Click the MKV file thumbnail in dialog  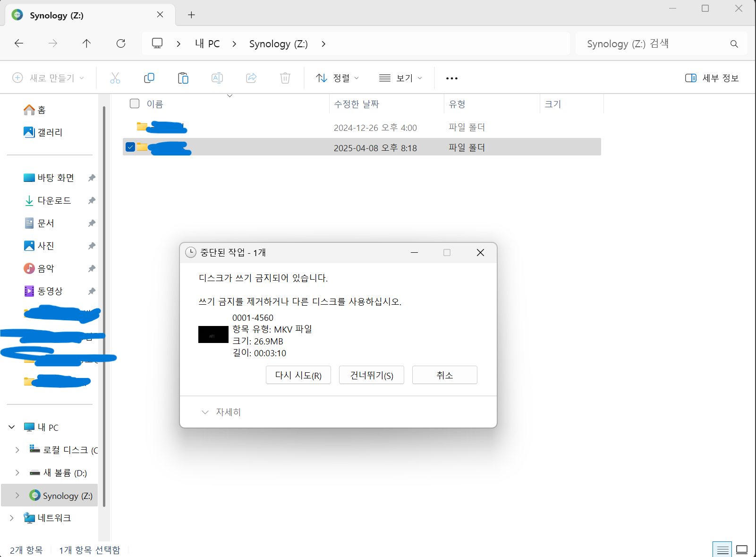[x=213, y=334]
